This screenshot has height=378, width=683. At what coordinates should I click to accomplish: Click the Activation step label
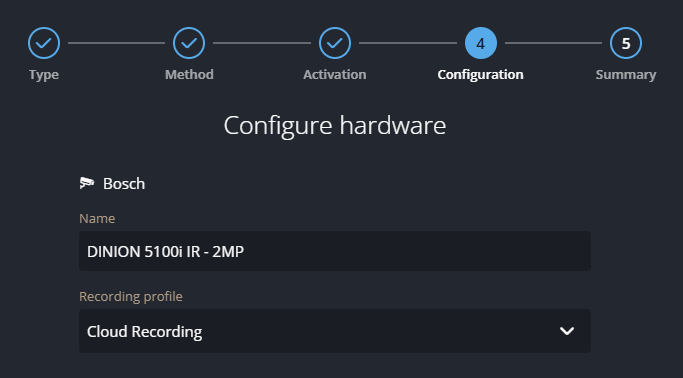click(335, 74)
